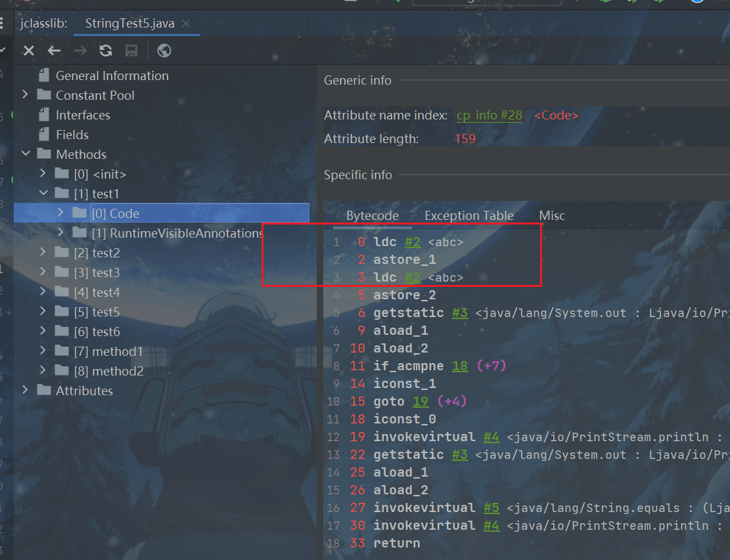The image size is (730, 560).
Task: Expand the [2] test2 method
Action: pos(43,253)
